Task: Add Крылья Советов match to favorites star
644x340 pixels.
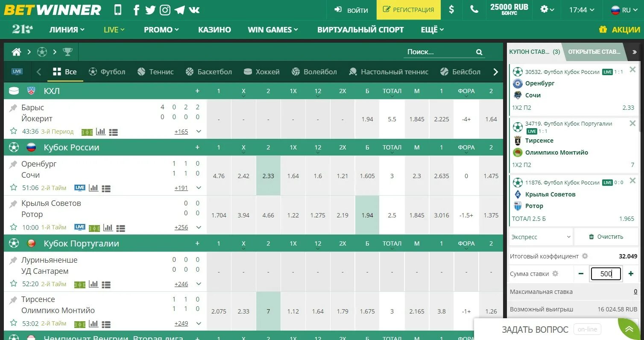Action: [14, 227]
